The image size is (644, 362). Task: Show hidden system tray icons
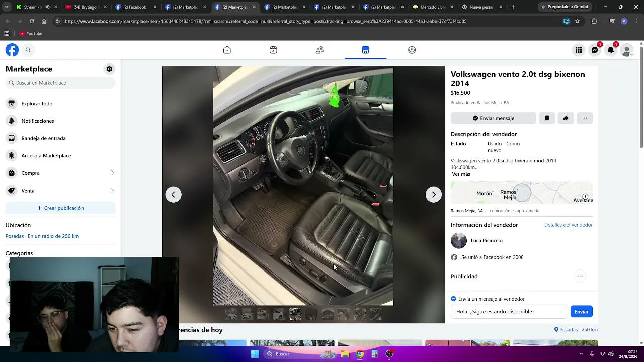pyautogui.click(x=581, y=354)
